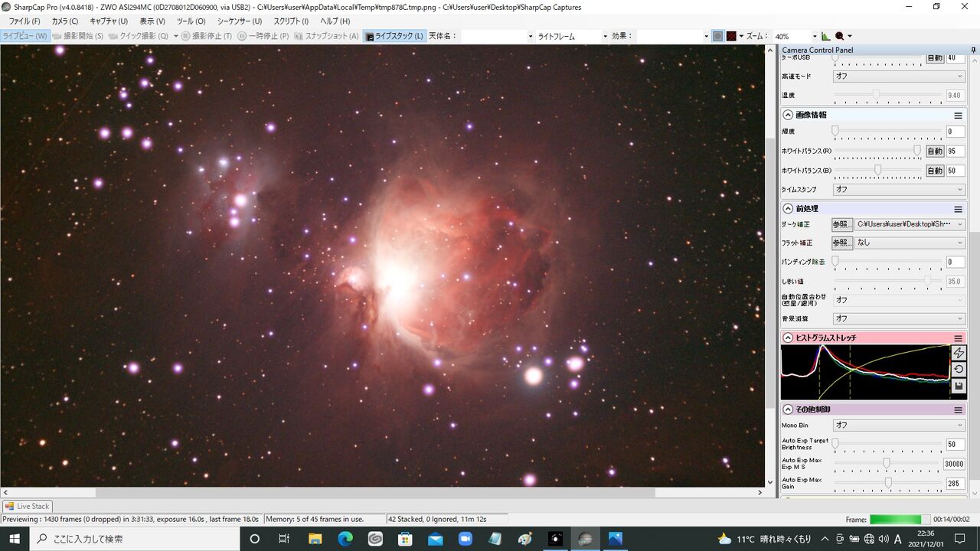This screenshot has height=551, width=980.
Task: Reset the histogram stretch with circular arrow
Action: 958,370
